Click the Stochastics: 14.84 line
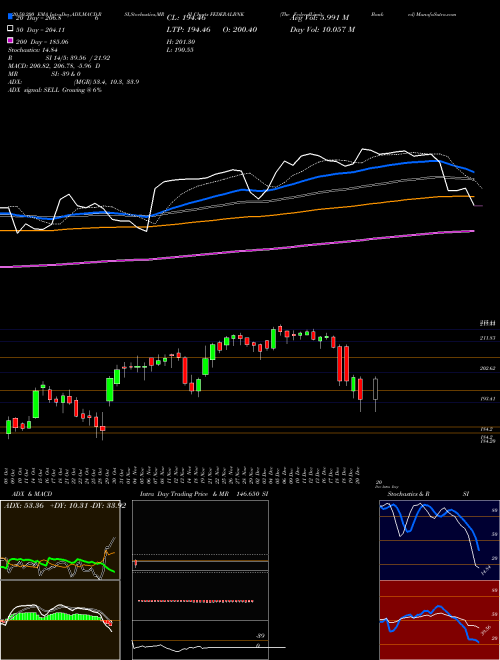This screenshot has height=660, width=500. (x=31, y=50)
